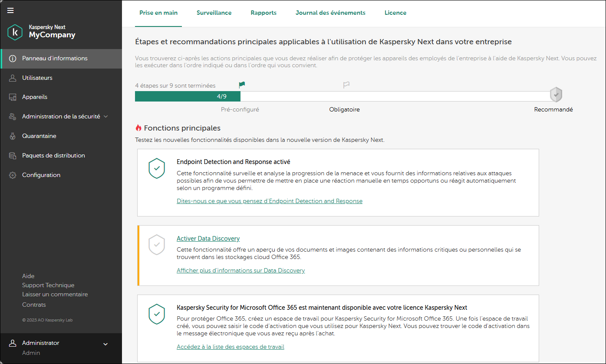Click the Activer Data Discovery link
The height and width of the screenshot is (364, 606).
click(208, 239)
